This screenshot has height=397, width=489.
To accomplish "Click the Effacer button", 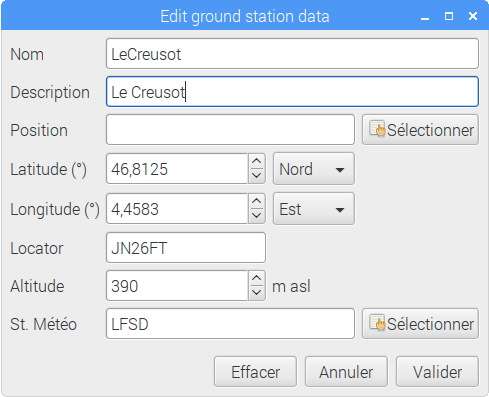I will (x=255, y=372).
